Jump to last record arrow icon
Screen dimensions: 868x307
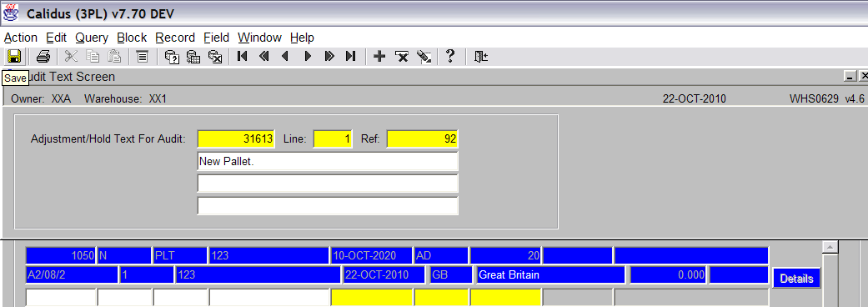(x=350, y=56)
